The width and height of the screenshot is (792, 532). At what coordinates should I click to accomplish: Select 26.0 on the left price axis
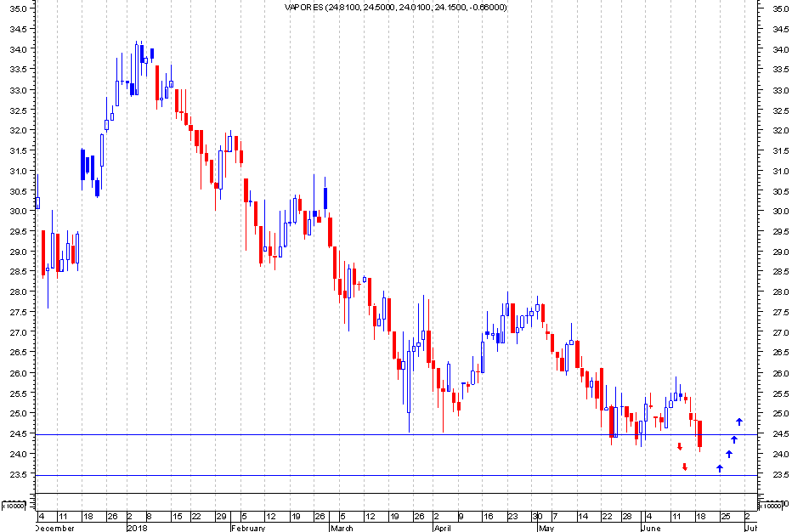coord(18,372)
